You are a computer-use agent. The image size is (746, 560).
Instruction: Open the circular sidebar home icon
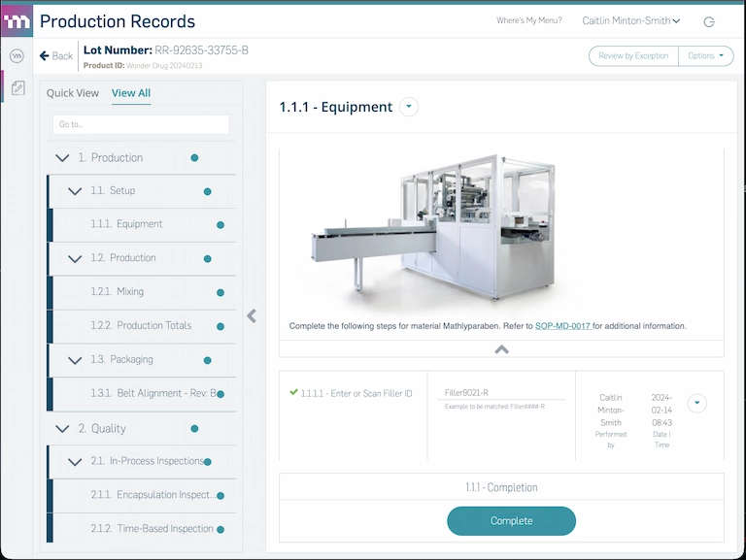(17, 56)
